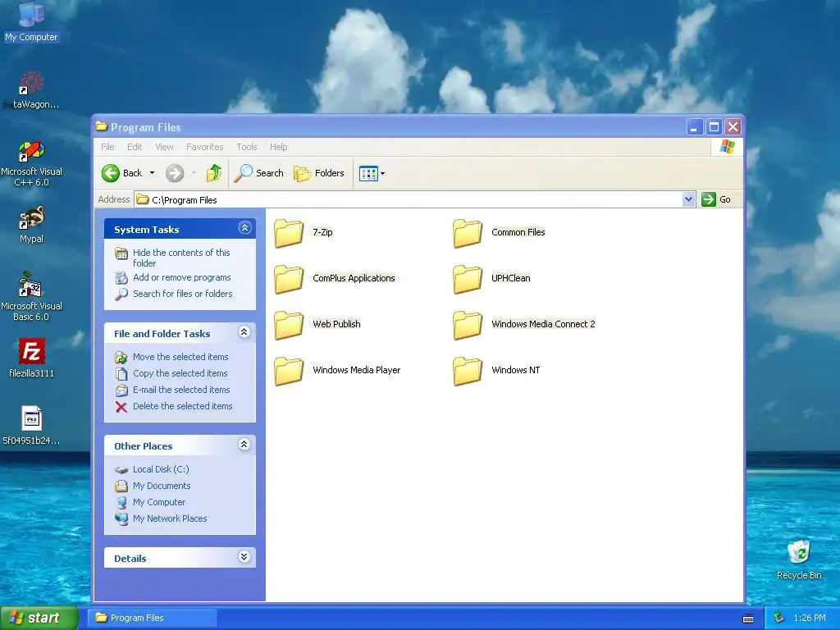Collapse the File and Folder Tasks panel
The width and height of the screenshot is (840, 630).
point(244,332)
